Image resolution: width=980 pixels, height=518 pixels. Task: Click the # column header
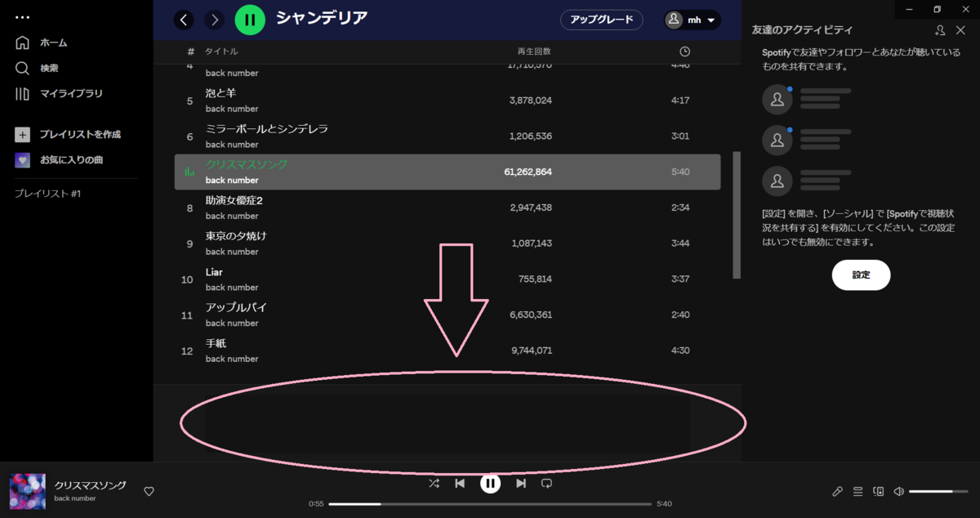pyautogui.click(x=190, y=51)
